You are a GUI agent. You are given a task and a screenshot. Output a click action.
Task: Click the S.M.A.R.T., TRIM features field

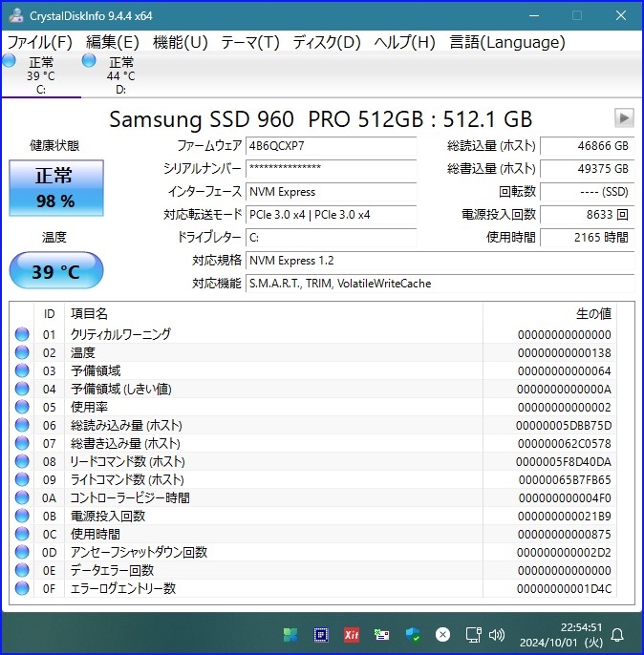point(440,284)
